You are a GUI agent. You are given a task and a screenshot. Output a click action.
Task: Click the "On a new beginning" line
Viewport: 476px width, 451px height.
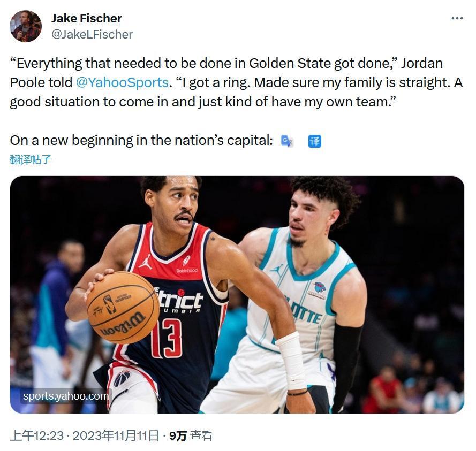pos(141,141)
